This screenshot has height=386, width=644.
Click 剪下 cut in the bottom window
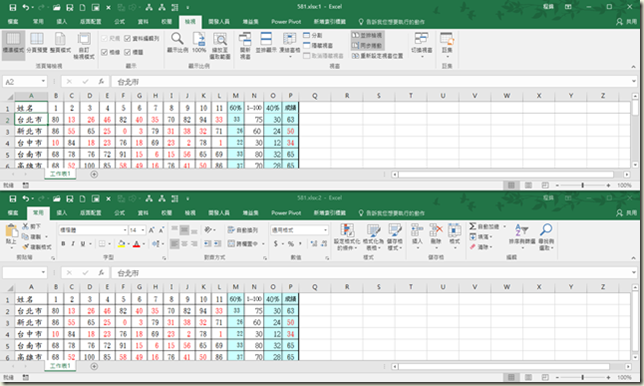pos(32,226)
